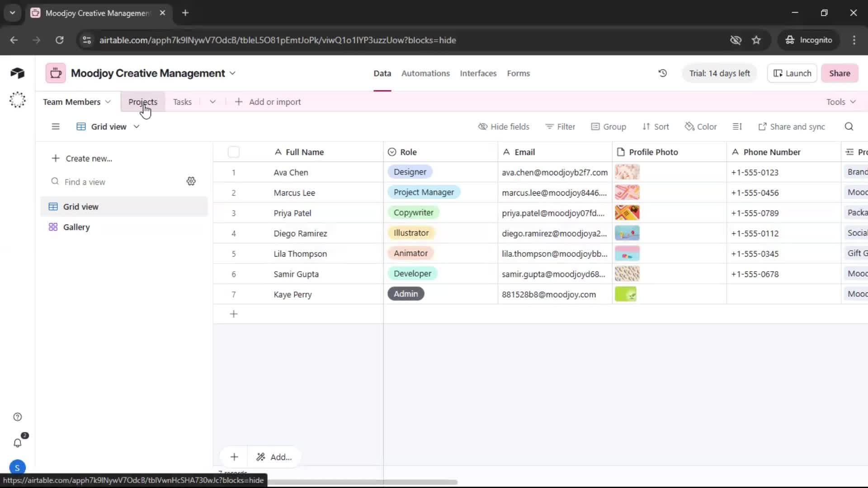Click Trial: 14 days left

coord(719,73)
